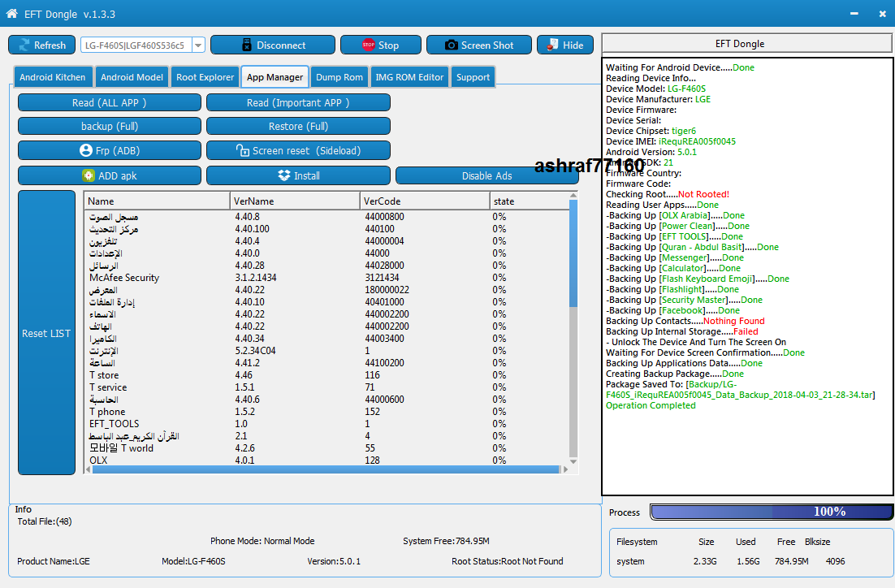Open the Root Explorer tab
895x588 pixels.
tap(205, 77)
